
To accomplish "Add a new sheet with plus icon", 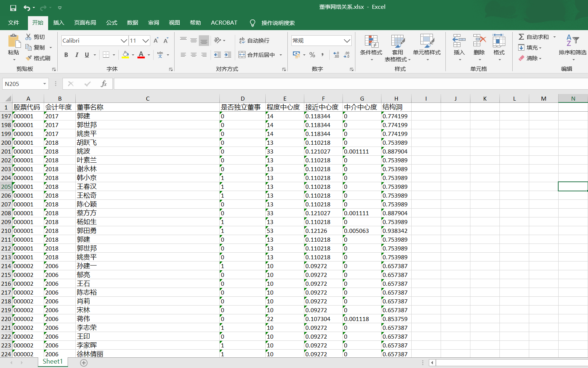I will [x=84, y=363].
